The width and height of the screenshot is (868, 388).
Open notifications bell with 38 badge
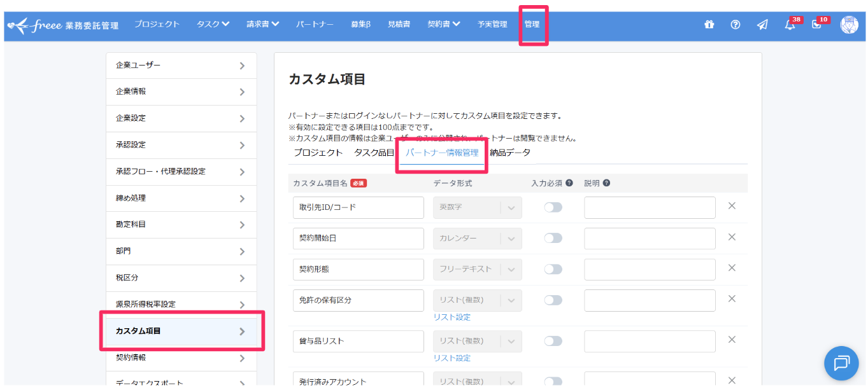[x=790, y=25]
